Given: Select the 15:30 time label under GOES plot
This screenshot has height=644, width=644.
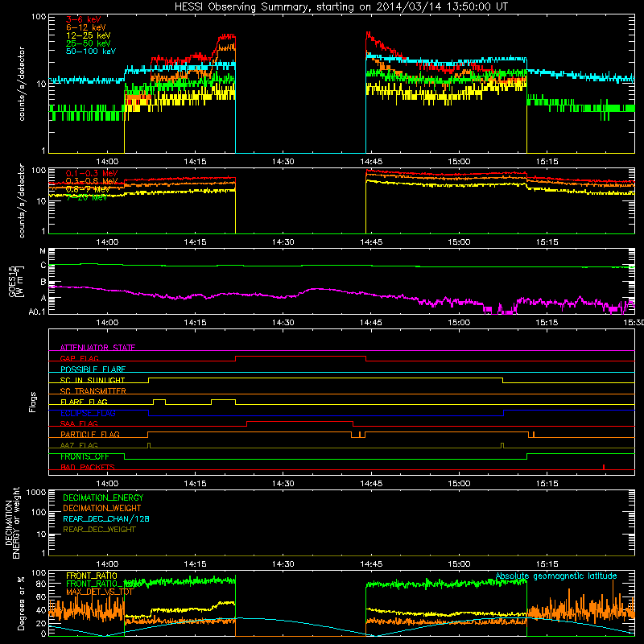Looking at the screenshot, I should click(x=634, y=323).
